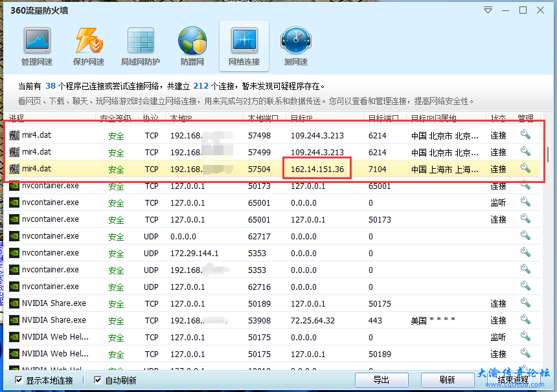Select mir4.dat process icon in port 57504 row
The height and width of the screenshot is (392, 557).
tap(14, 168)
